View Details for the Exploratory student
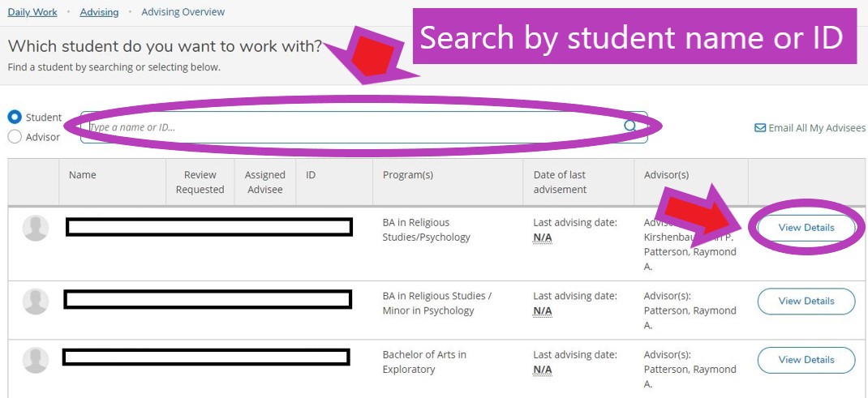The height and width of the screenshot is (398, 868). pyautogui.click(x=806, y=360)
